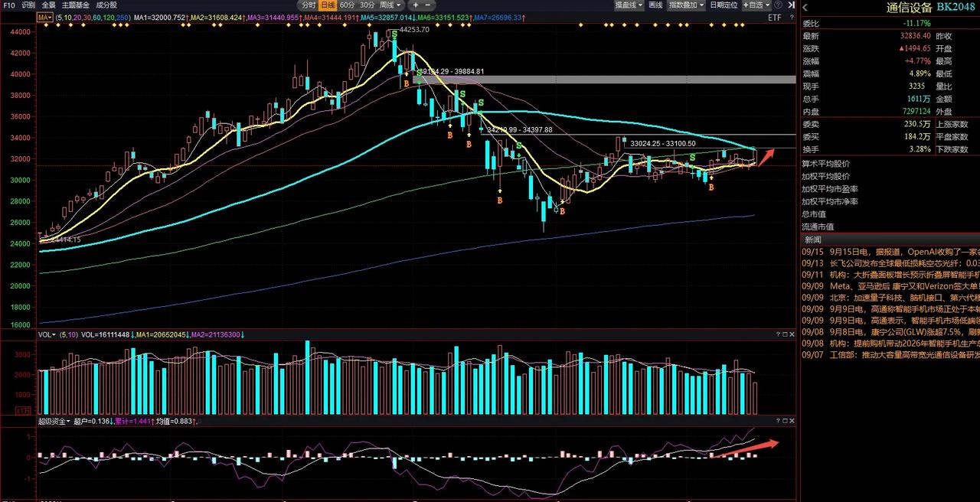Click the 34210.99 - 34397.88 level label
Viewport: 980px width, 502px height.
click(519, 129)
